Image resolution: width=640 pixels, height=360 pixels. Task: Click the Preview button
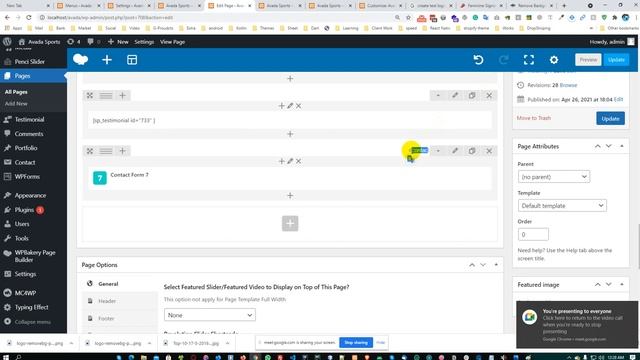pyautogui.click(x=588, y=60)
